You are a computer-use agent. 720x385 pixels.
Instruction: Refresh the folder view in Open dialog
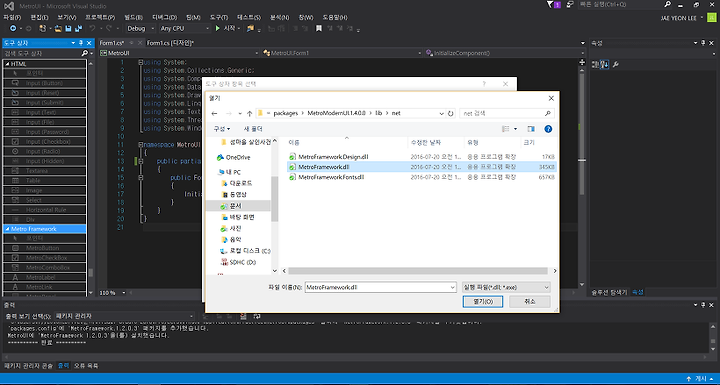click(451, 113)
